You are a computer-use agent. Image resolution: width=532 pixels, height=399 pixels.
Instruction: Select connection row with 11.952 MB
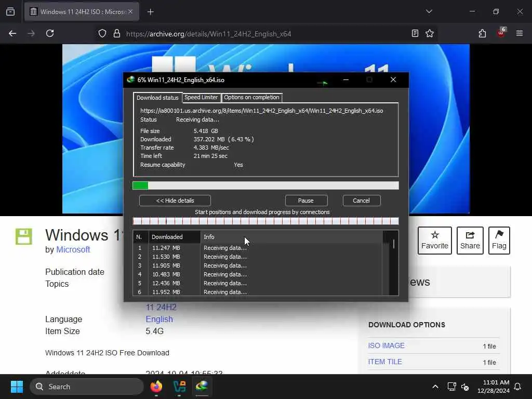(258, 292)
